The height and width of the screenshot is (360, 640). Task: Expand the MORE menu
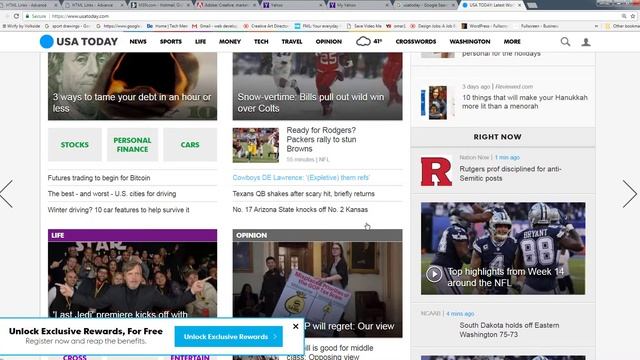[x=512, y=42]
